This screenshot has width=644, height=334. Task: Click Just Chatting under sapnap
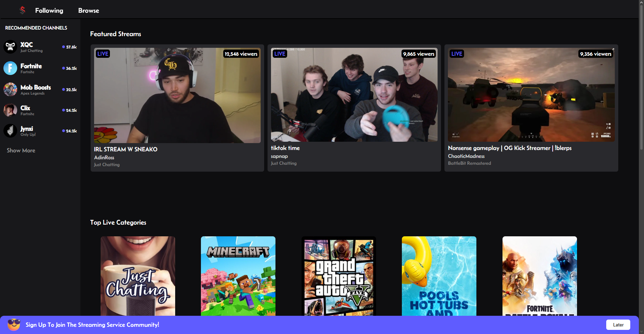[284, 163]
